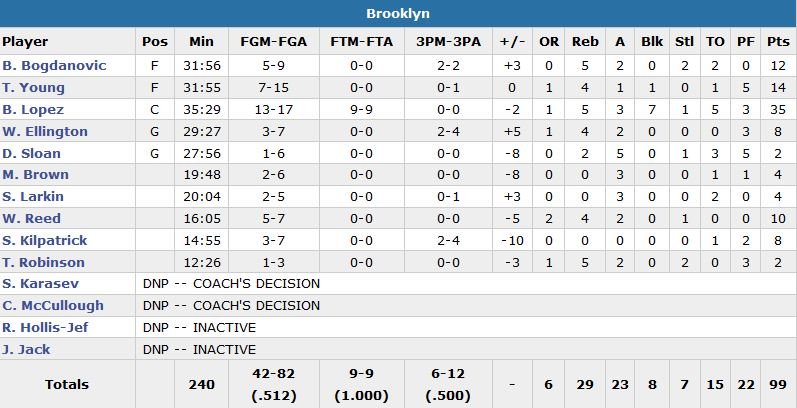
Task: Select T. Young player row name
Action: click(x=34, y=87)
